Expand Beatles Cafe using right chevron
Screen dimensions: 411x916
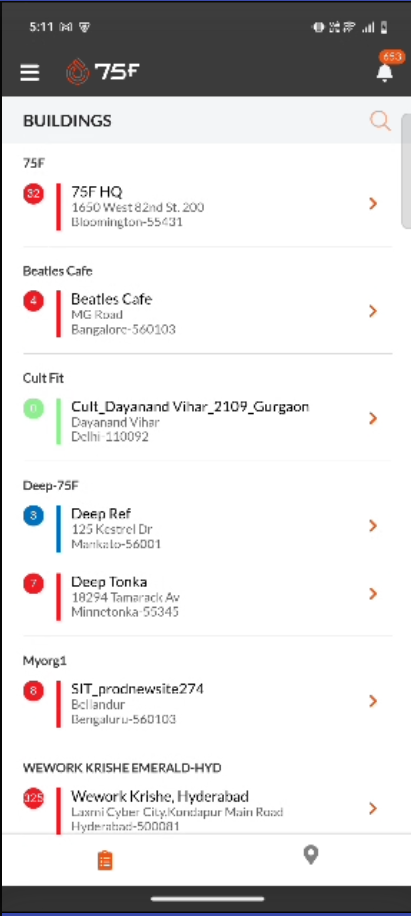coord(373,311)
